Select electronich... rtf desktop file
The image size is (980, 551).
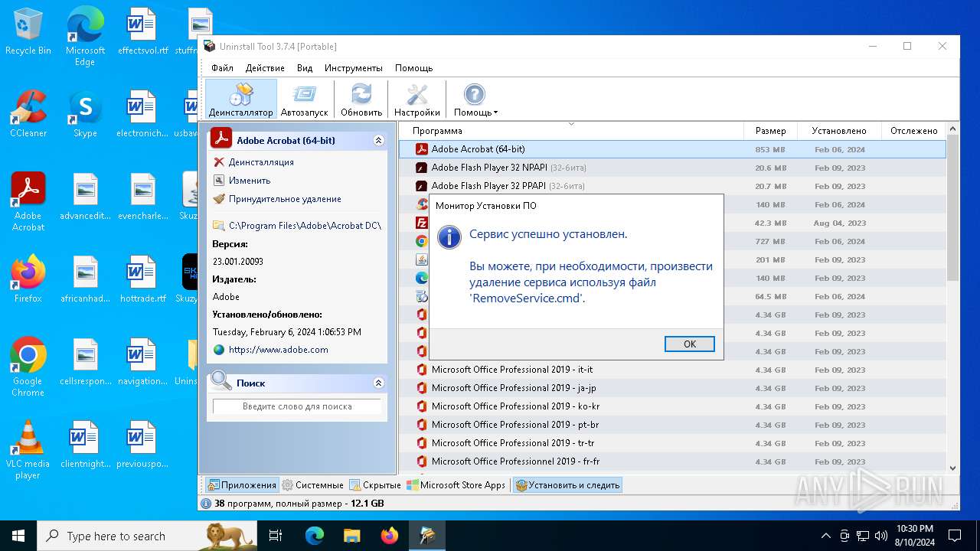(142, 113)
